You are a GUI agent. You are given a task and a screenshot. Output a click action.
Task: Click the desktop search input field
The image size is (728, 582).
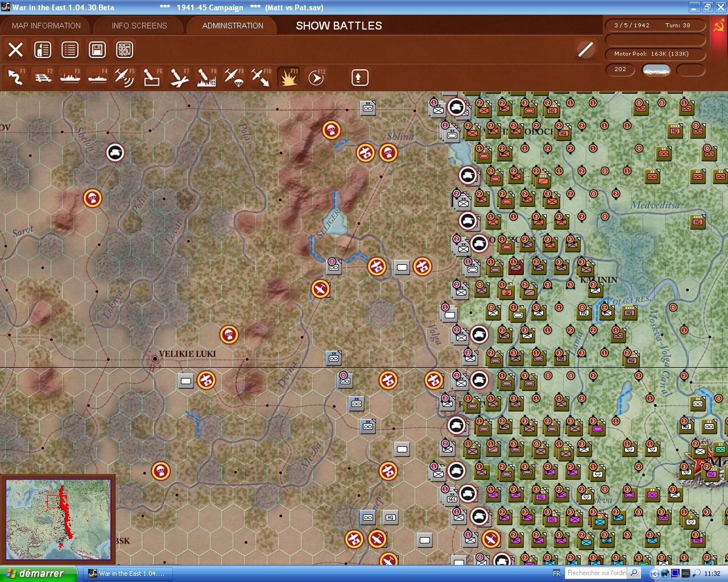(x=596, y=573)
